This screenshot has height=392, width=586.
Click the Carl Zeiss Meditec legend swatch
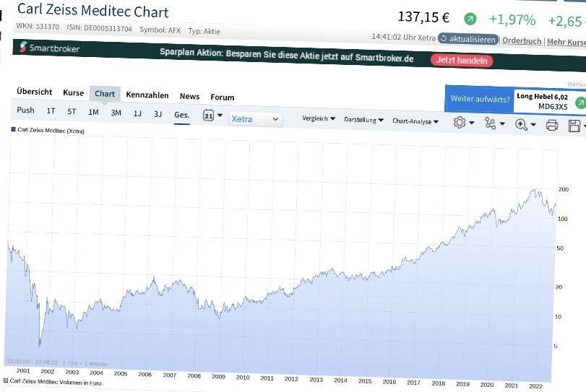pos(13,130)
